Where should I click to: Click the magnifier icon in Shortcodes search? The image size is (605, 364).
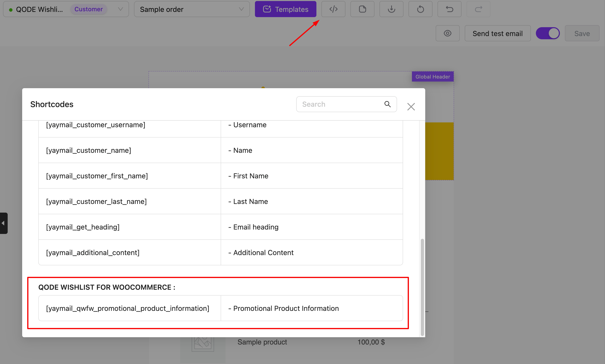[387, 104]
